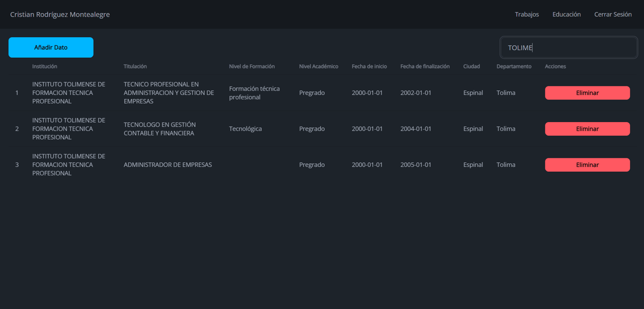The width and height of the screenshot is (644, 309).
Task: Delete the ADMINISTRADOR DE EMPRESAS row
Action: [x=587, y=165]
